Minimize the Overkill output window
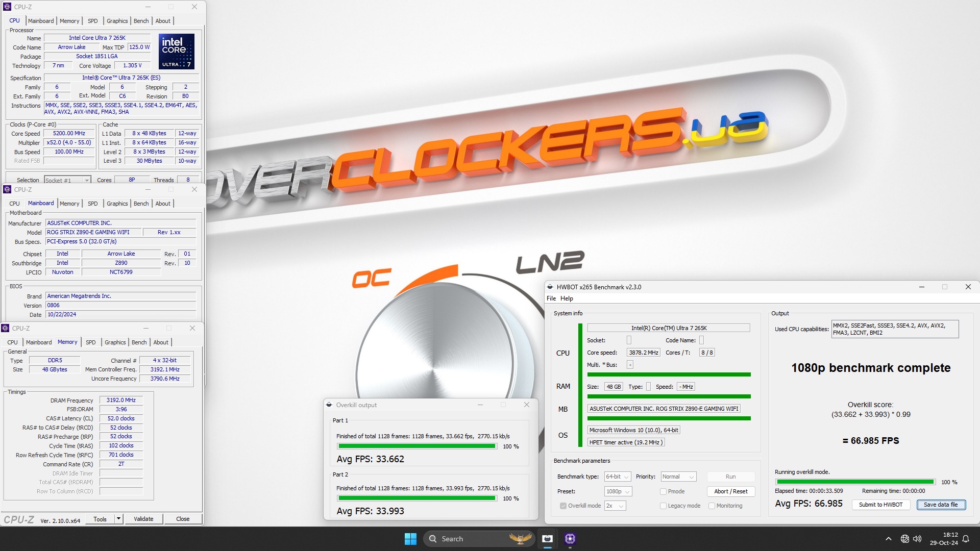Viewport: 980px width, 551px height. (x=480, y=405)
